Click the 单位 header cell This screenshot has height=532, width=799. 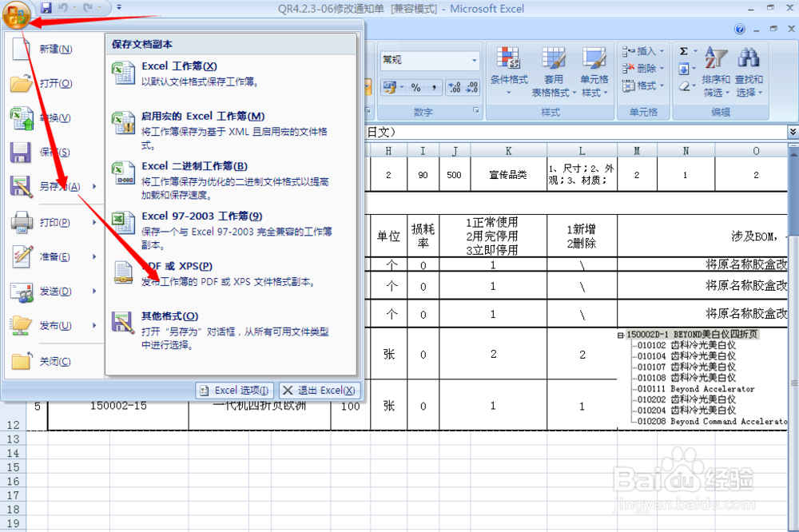coord(388,236)
